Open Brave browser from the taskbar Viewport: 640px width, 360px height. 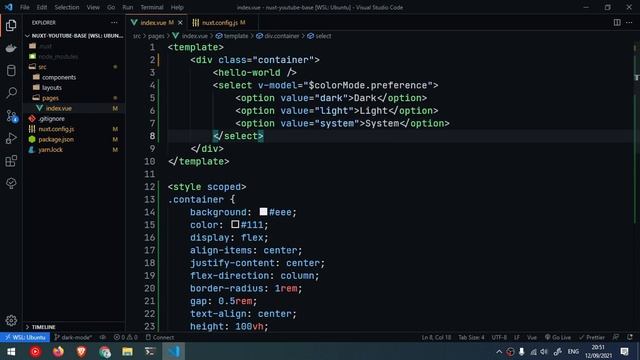pos(81,351)
